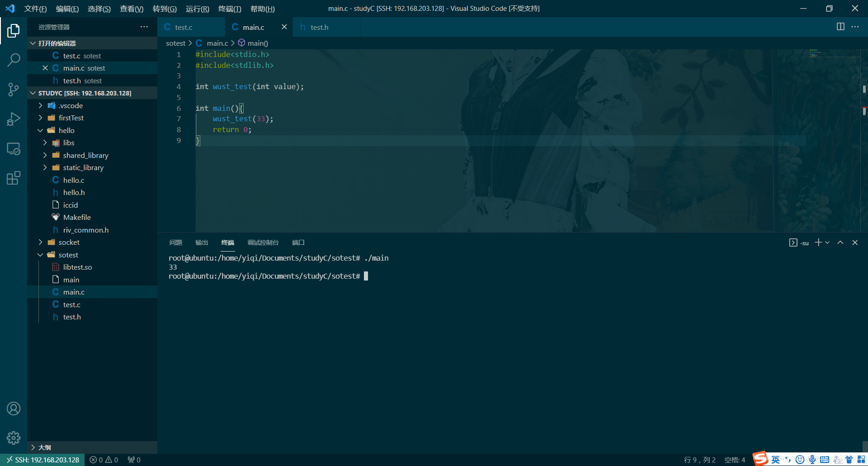The image size is (868, 466).
Task: Open the Selection menu
Action: (99, 9)
